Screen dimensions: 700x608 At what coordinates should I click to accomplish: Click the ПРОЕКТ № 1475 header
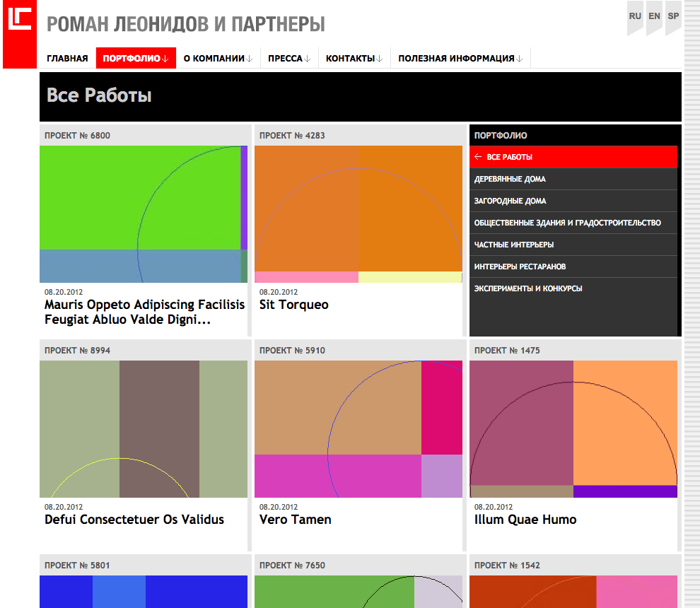[x=507, y=351]
